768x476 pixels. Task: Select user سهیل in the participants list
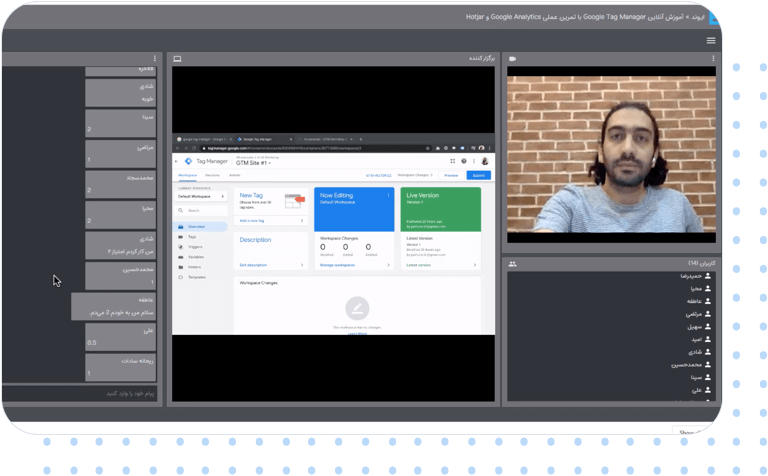[x=698, y=327]
